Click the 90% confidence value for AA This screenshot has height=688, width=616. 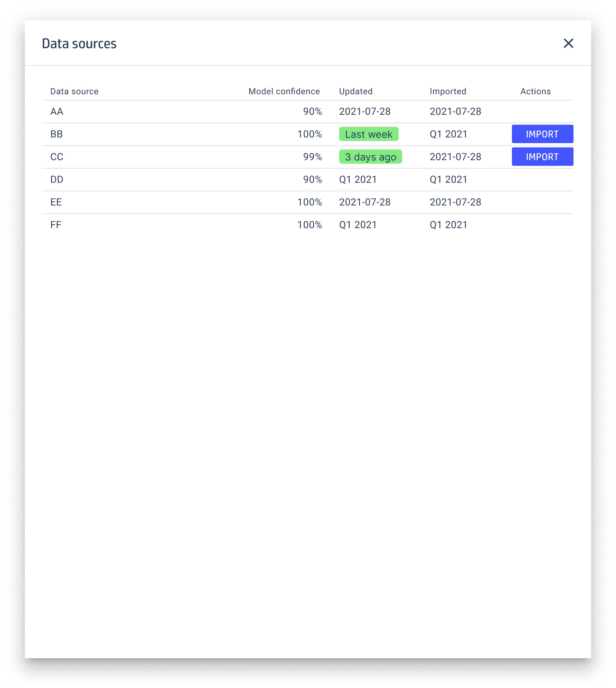point(313,111)
